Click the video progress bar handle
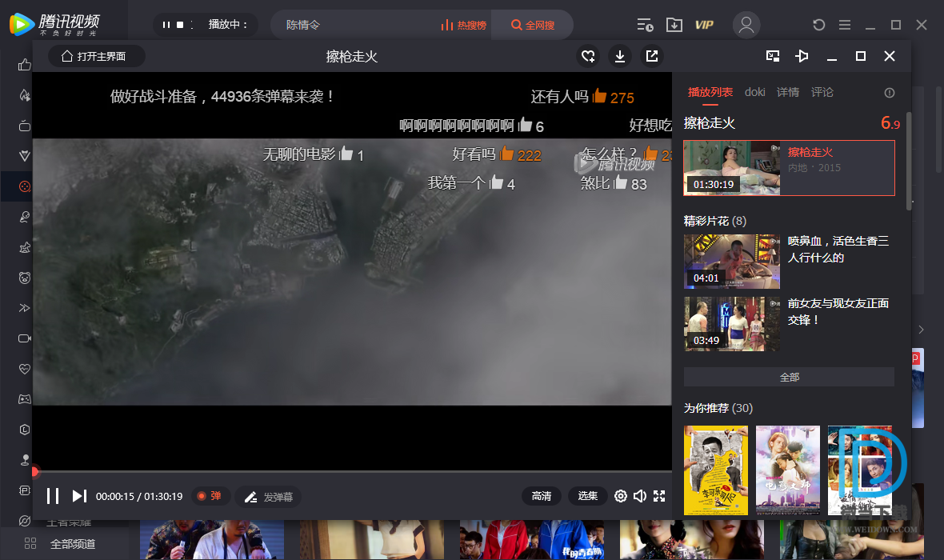 point(34,471)
